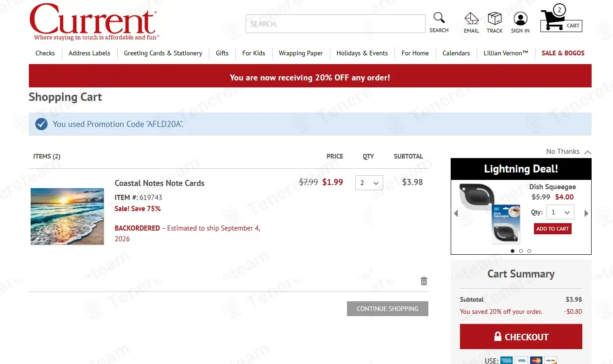613x364 pixels.
Task: Open the Checks menu
Action: click(x=45, y=53)
